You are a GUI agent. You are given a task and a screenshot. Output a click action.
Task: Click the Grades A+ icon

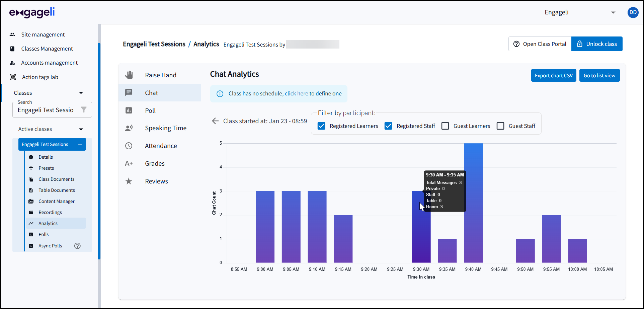129,163
